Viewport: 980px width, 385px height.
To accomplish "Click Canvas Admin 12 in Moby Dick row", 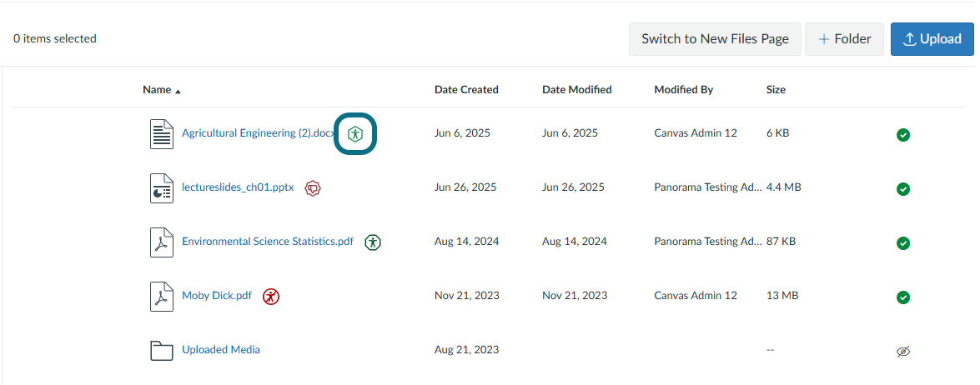I will [696, 296].
